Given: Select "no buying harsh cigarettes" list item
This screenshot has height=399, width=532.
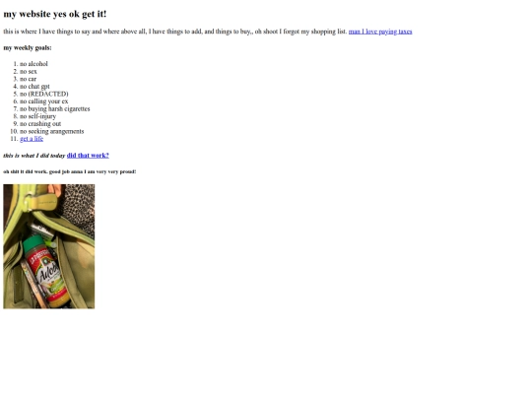Looking at the screenshot, I should tap(55, 108).
